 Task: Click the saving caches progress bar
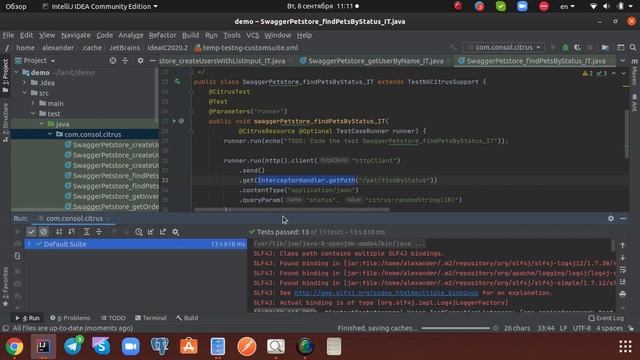[456, 328]
